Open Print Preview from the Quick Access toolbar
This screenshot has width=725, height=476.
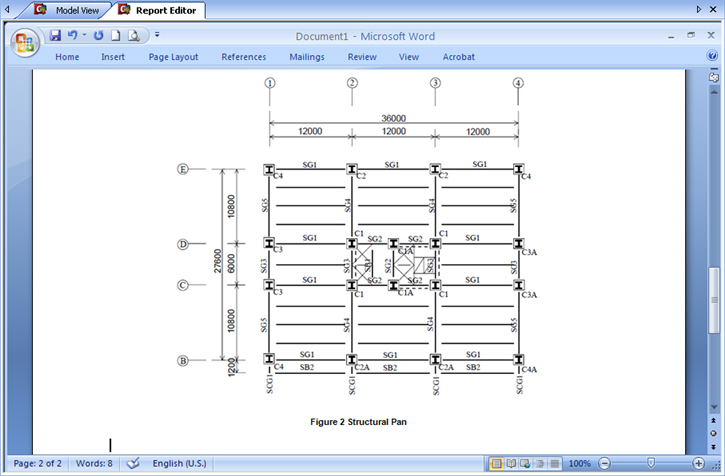click(133, 35)
